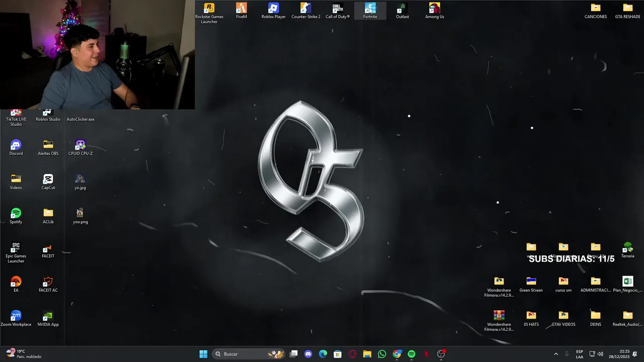Open the weather widget showing 19°C
Image resolution: width=644 pixels, height=362 pixels.
coord(24,354)
